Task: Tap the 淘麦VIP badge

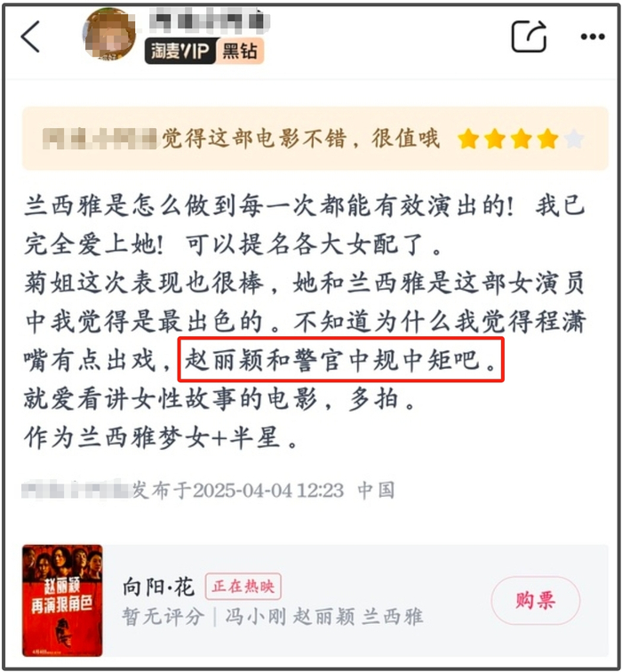Action: (x=180, y=51)
